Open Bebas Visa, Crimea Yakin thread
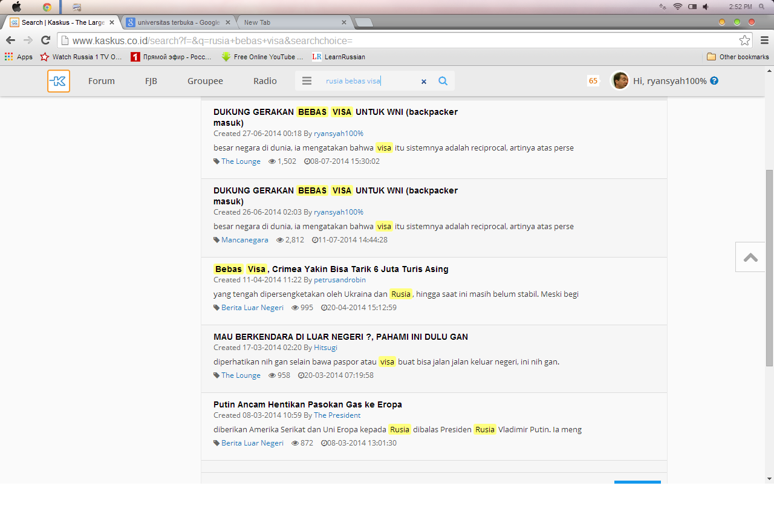This screenshot has height=532, width=774. (331, 269)
